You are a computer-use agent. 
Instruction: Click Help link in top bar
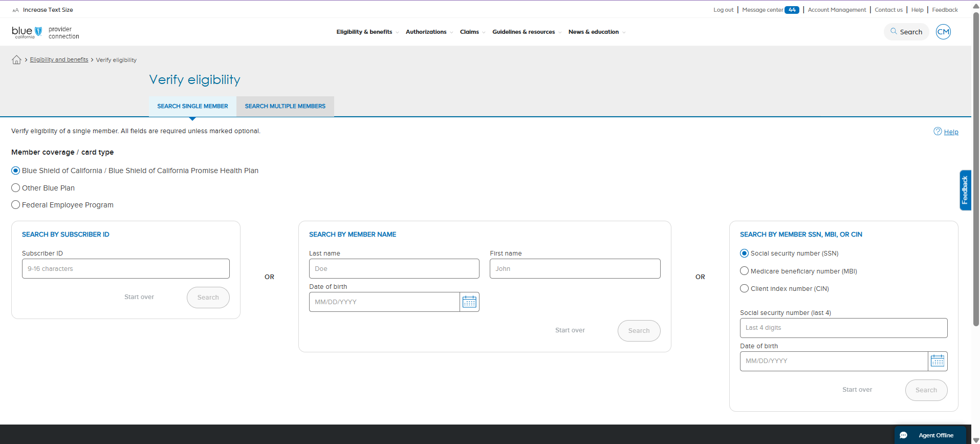click(x=918, y=10)
